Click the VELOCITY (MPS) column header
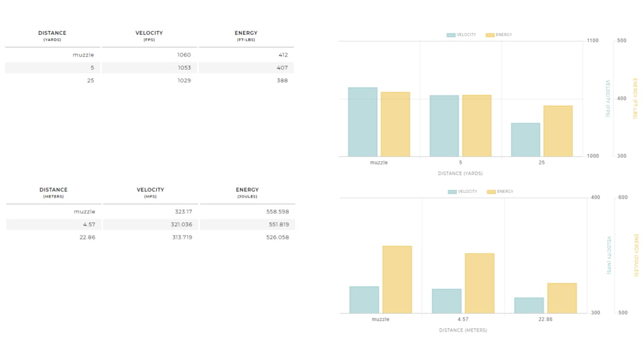Viewport: 644px width, 362px height. click(x=150, y=192)
